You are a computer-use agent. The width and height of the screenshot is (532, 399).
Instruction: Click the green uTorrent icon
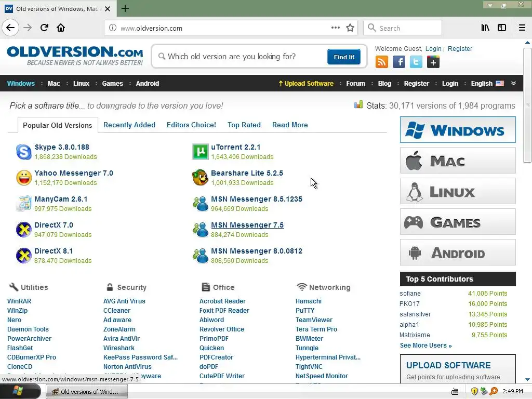click(200, 152)
